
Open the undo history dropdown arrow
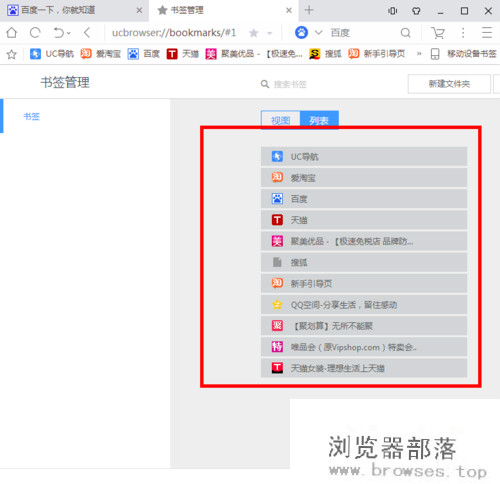tap(69, 33)
